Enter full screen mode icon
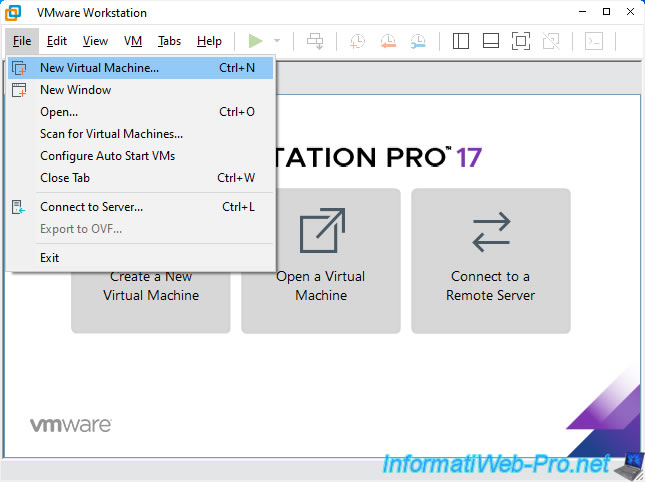645x482 pixels. coord(520,41)
